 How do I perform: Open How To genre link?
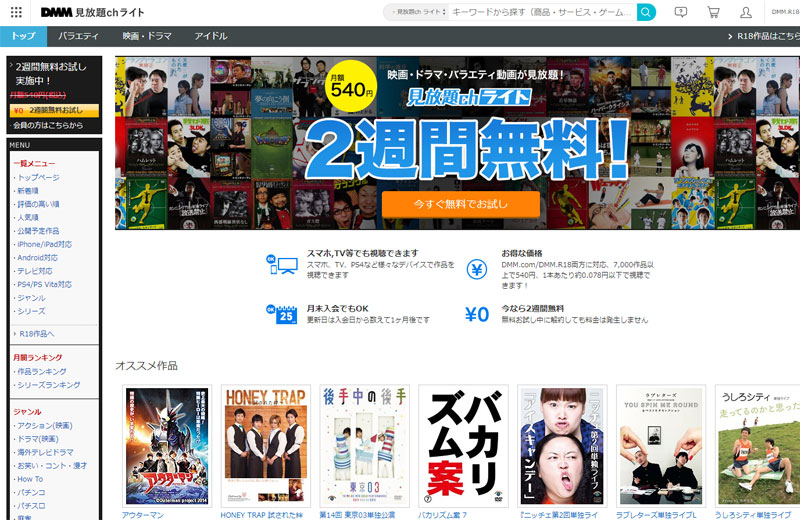pos(30,479)
